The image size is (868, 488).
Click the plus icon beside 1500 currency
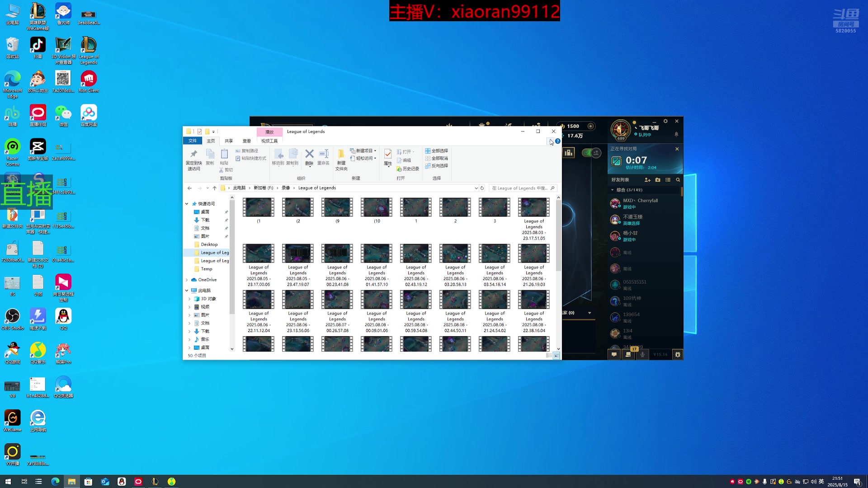coord(590,126)
